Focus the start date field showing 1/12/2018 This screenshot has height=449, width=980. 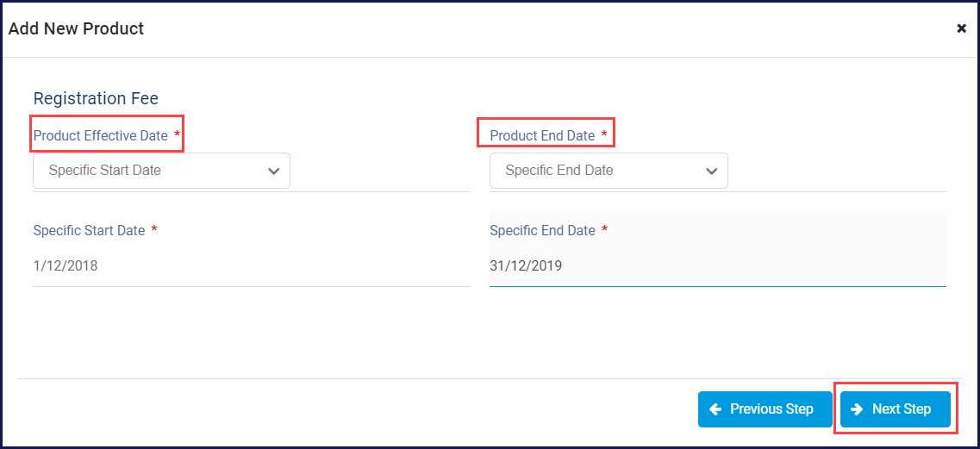252,265
